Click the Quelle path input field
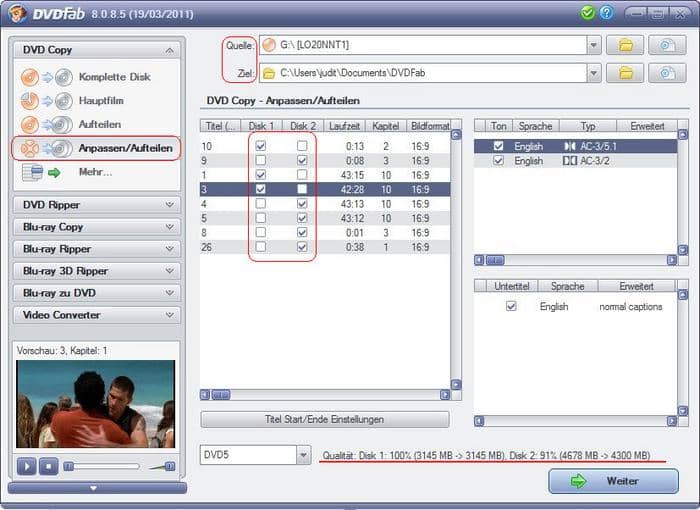 424,45
